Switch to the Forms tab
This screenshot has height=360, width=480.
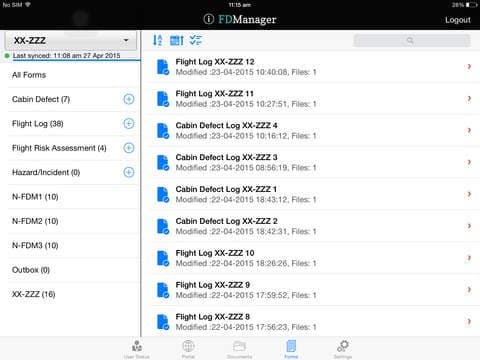291,349
